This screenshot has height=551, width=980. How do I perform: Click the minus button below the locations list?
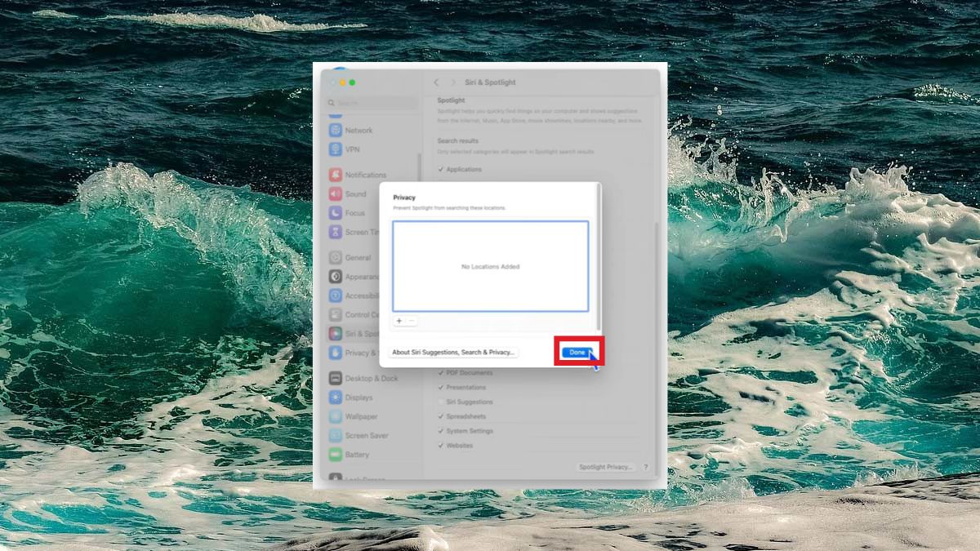(x=411, y=321)
